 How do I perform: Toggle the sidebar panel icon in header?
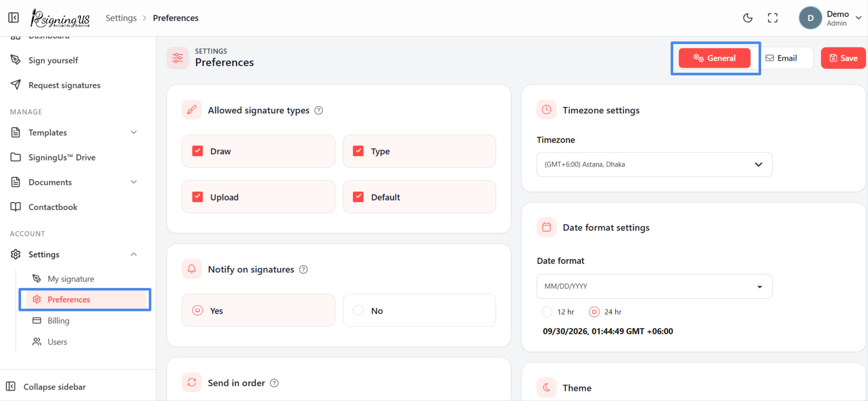tap(14, 17)
